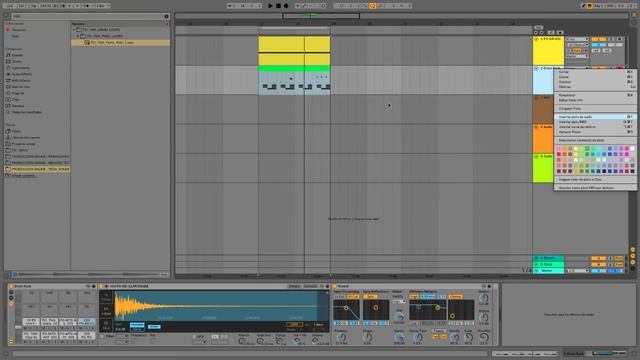Fold track 1 with its unfold button

tap(536, 39)
